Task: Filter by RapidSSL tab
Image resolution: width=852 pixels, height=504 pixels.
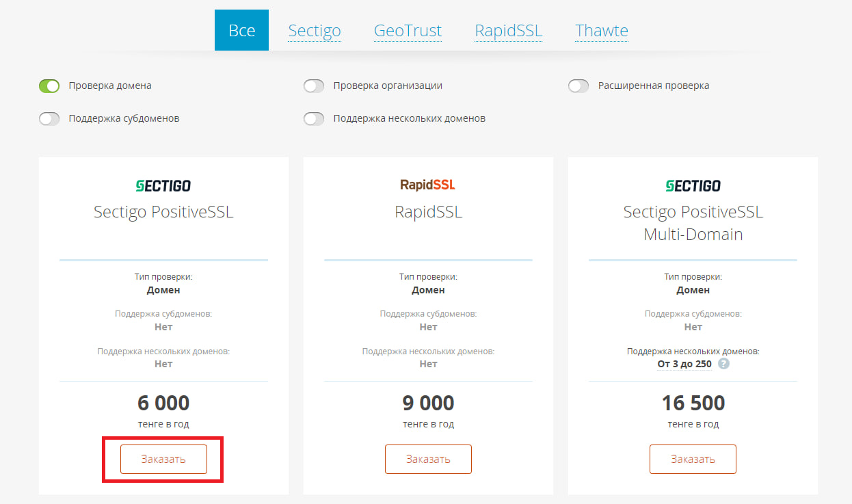Action: point(509,31)
